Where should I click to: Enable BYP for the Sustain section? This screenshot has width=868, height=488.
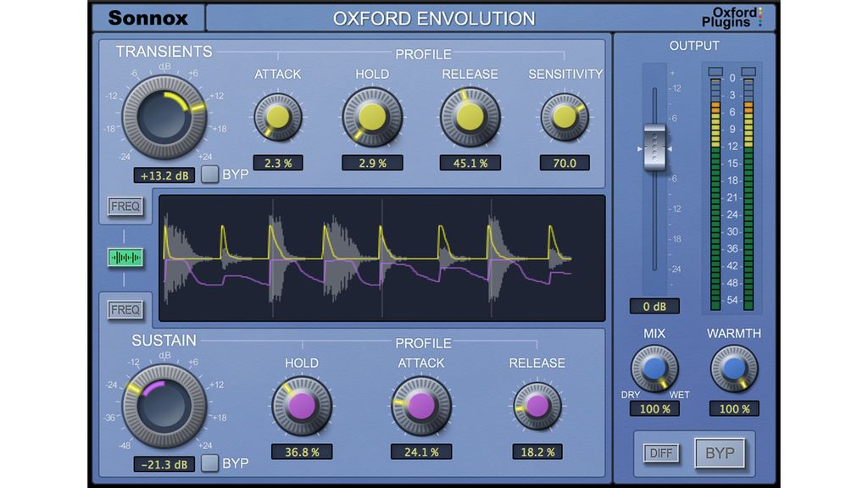[211, 463]
